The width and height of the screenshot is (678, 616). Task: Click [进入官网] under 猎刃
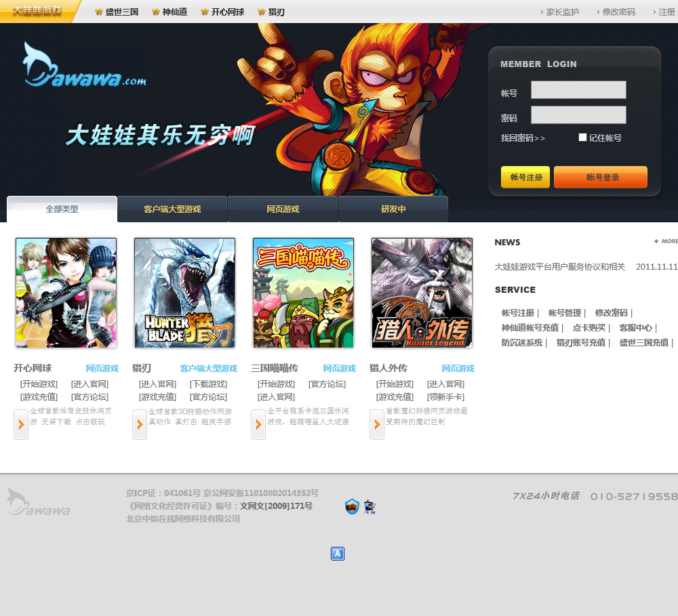pos(157,384)
